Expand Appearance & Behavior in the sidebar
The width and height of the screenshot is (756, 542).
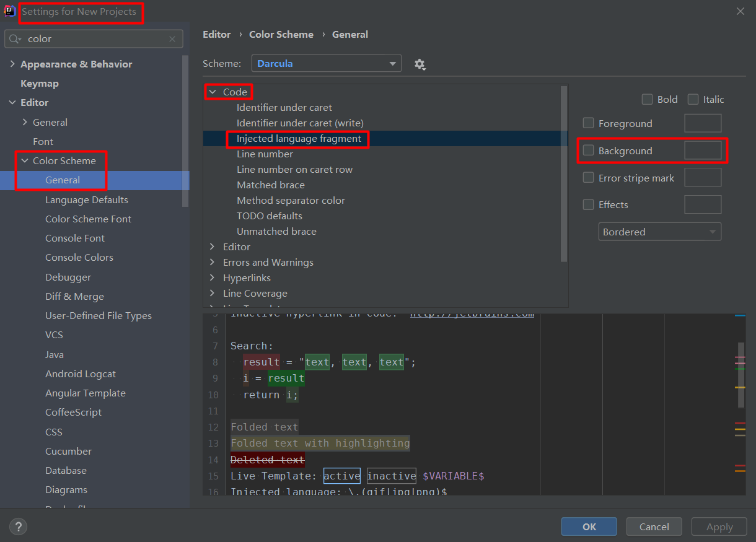pos(12,64)
